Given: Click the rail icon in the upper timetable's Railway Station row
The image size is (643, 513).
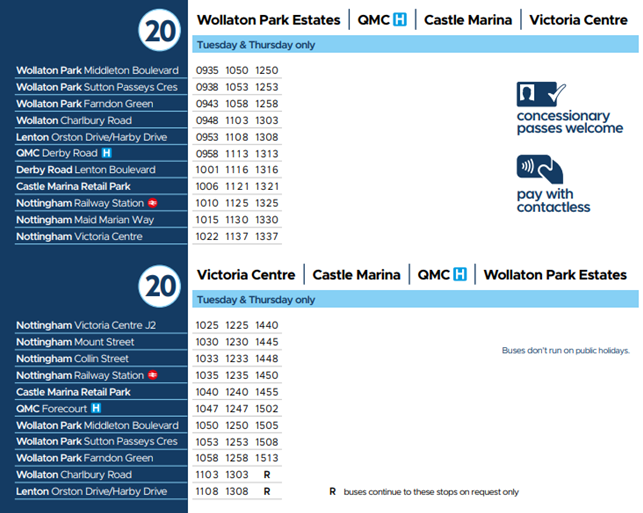Looking at the screenshot, I should tap(153, 203).
